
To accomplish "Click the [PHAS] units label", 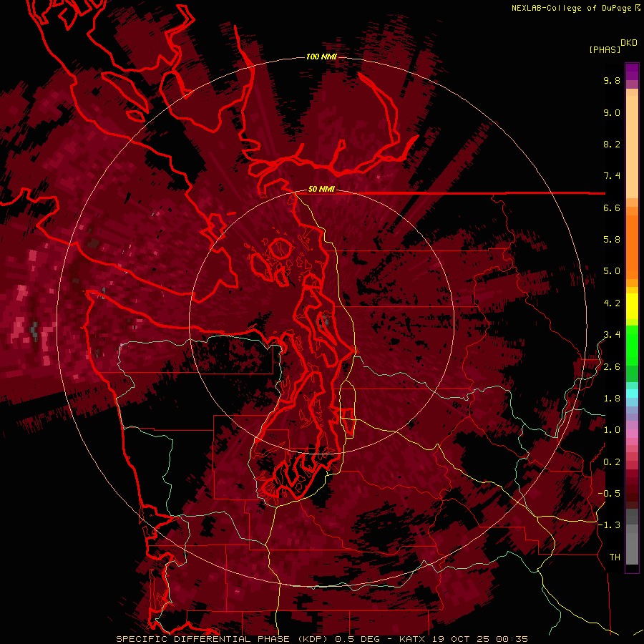I will pyautogui.click(x=605, y=49).
